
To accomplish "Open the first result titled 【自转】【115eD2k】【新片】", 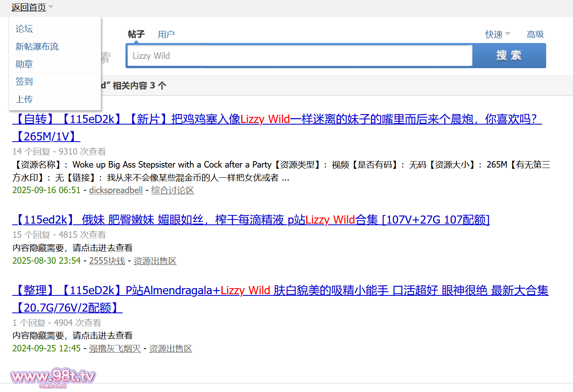I will [x=277, y=127].
